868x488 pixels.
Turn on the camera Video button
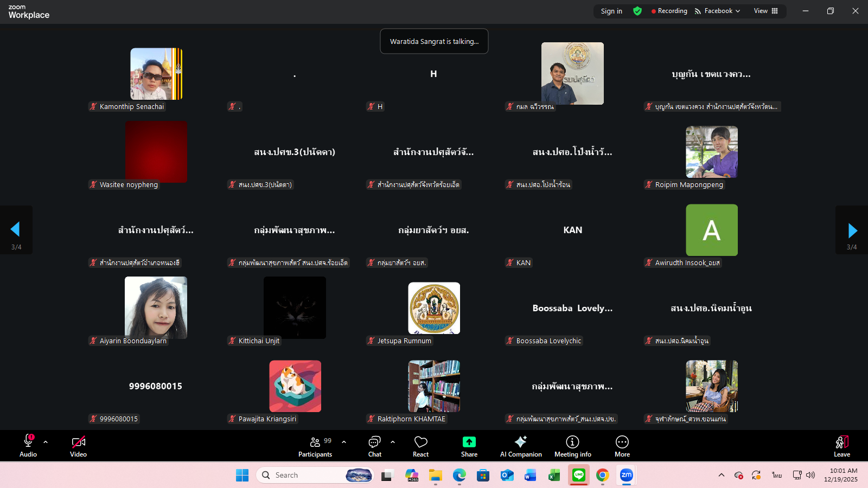pyautogui.click(x=78, y=446)
